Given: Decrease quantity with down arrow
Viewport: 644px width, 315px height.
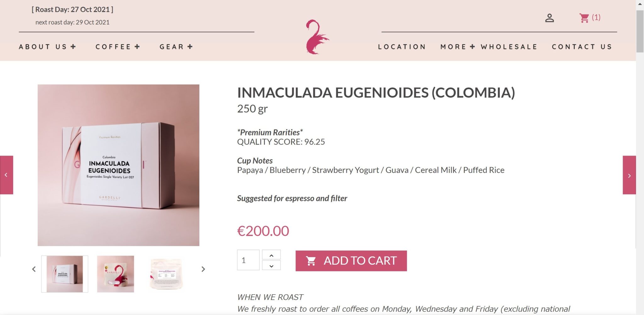Looking at the screenshot, I should 271,266.
